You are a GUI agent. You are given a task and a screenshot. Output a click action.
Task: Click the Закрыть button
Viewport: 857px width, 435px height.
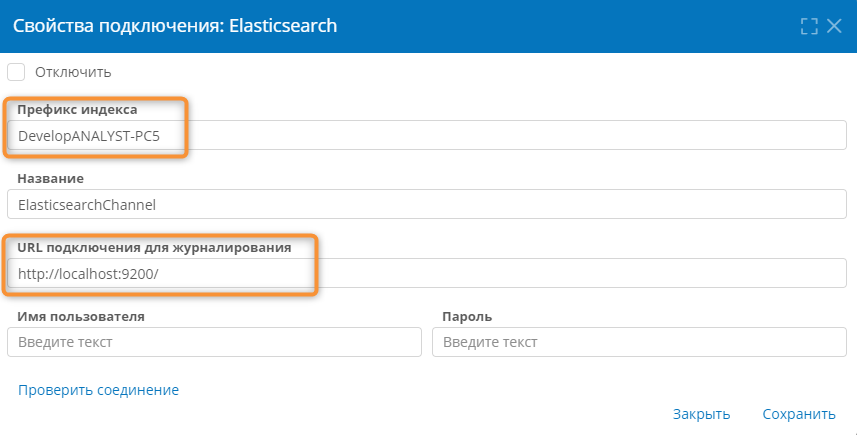701,414
